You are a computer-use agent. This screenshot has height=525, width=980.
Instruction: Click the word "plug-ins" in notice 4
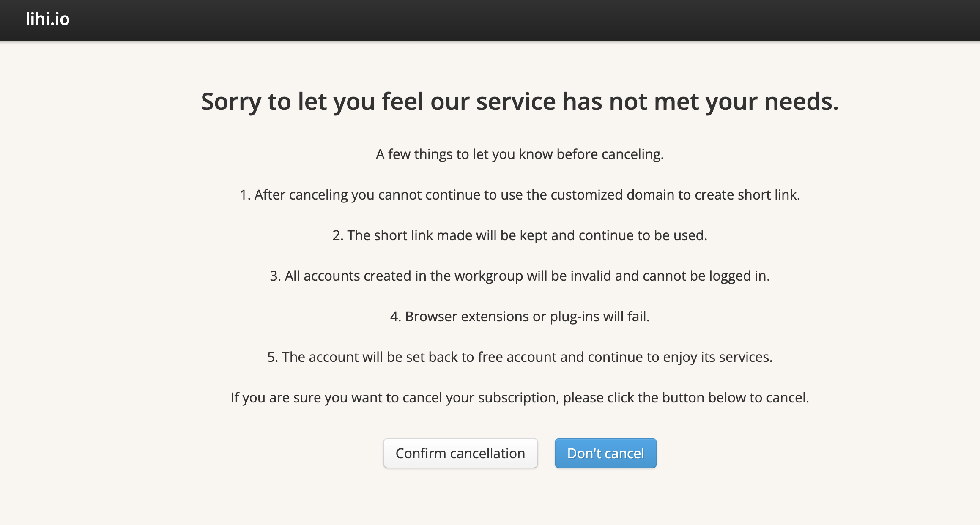tap(574, 317)
